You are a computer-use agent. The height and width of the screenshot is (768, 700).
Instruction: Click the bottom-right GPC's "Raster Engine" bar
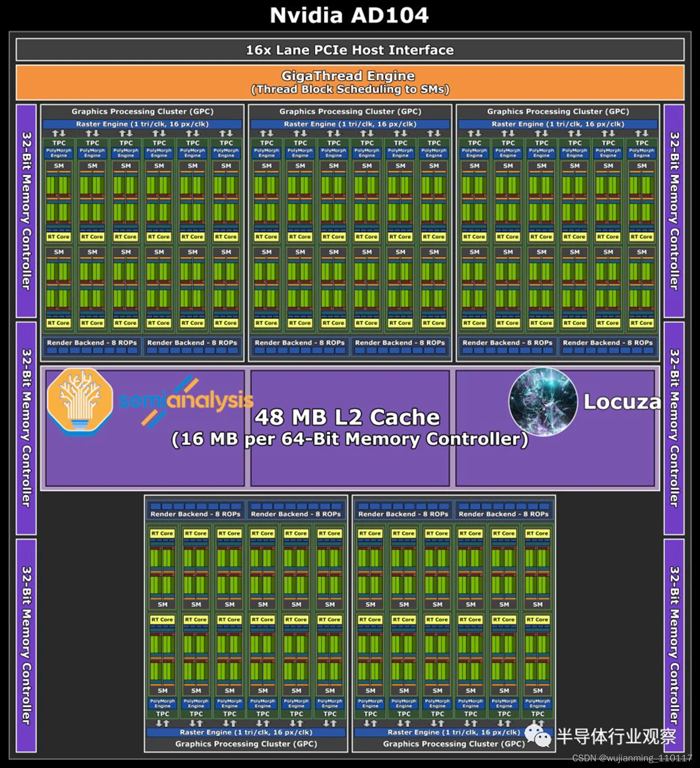pyautogui.click(x=454, y=732)
